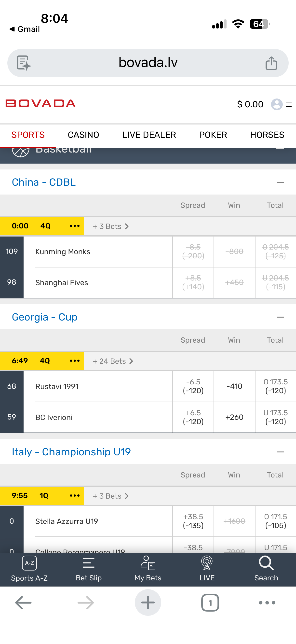Tap the browser share icon
Viewport: 296px width, 644px height.
271,63
